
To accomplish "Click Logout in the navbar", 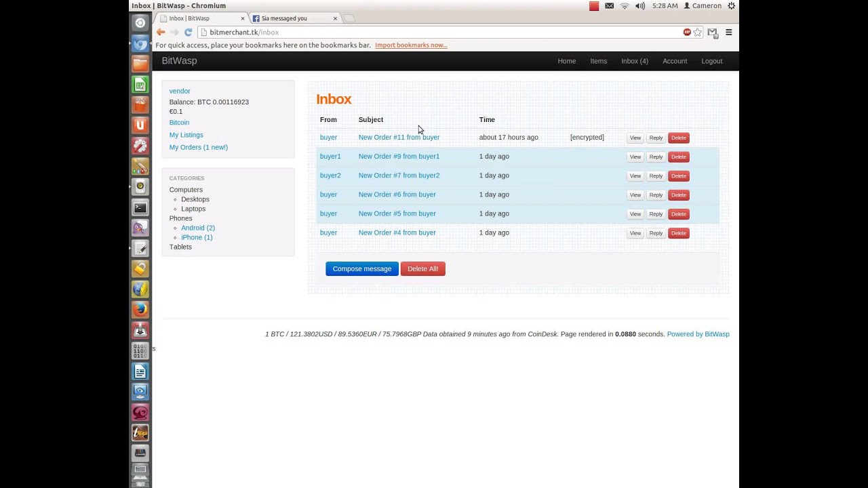I will [712, 61].
